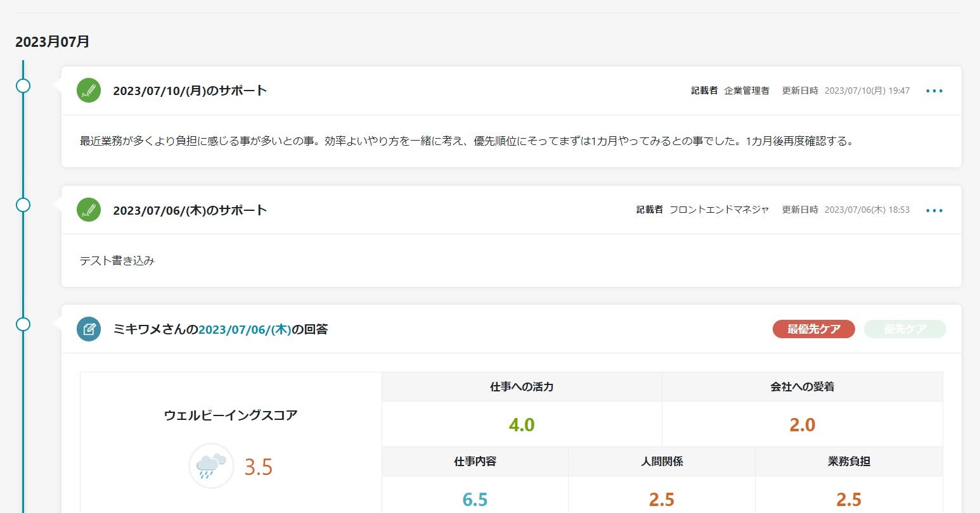Toggle the faded 優先ケア tag
This screenshot has width=980, height=513.
point(905,329)
